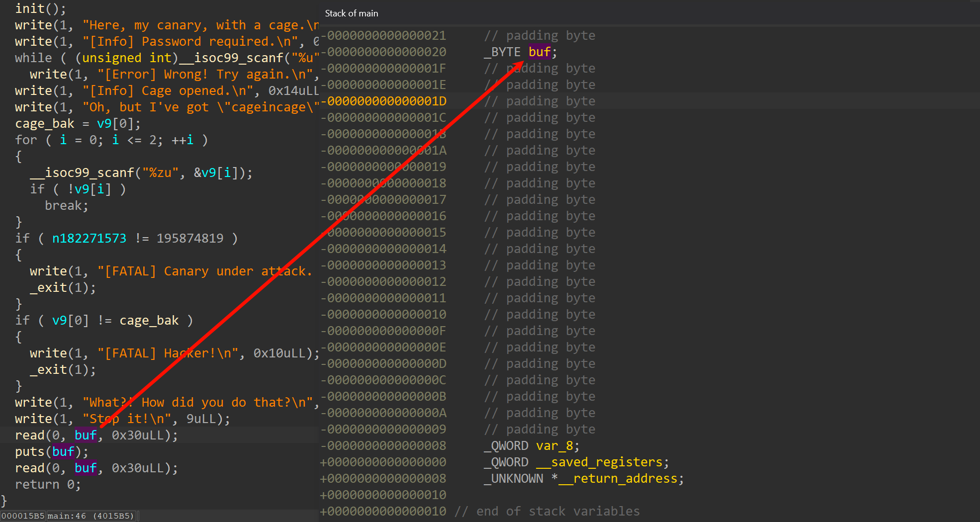Select stack offset '-0000000000000010'
The height and width of the screenshot is (522, 980).
coord(384,314)
